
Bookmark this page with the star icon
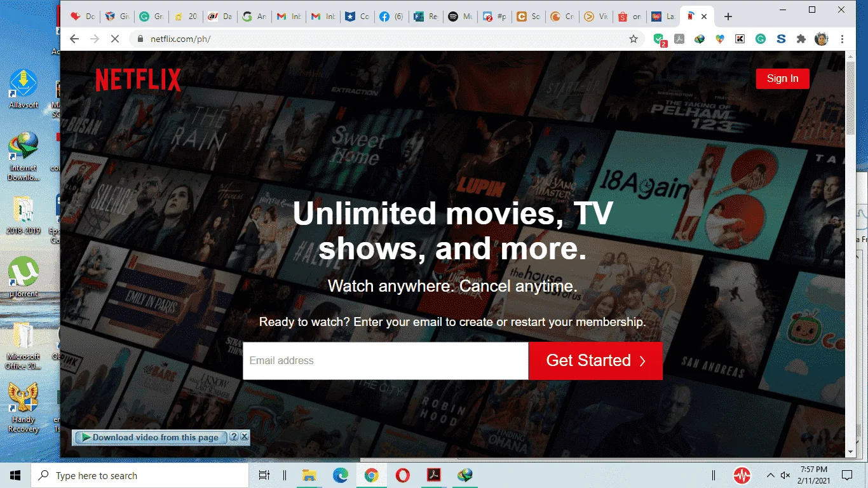click(x=634, y=39)
